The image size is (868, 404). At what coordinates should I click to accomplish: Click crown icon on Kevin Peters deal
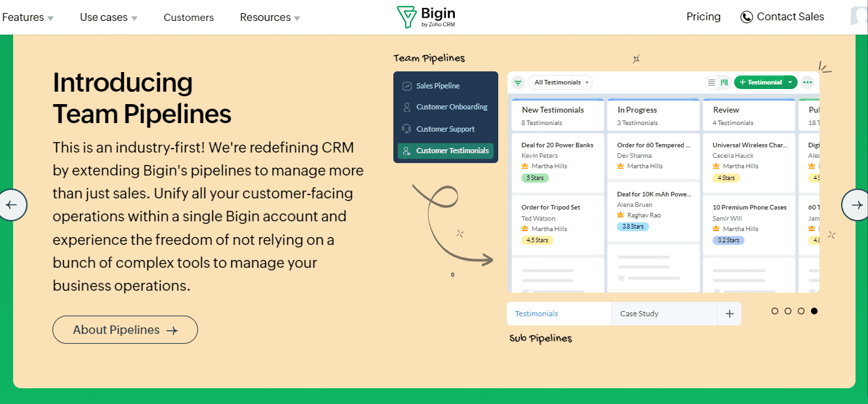pos(525,166)
